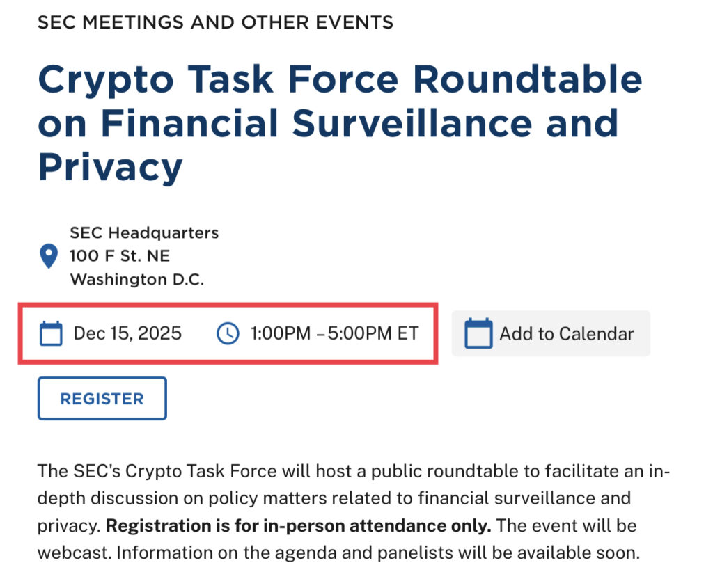713x588 pixels.
Task: Click the calendar icon beside Dec 15, 2025
Action: [x=51, y=333]
